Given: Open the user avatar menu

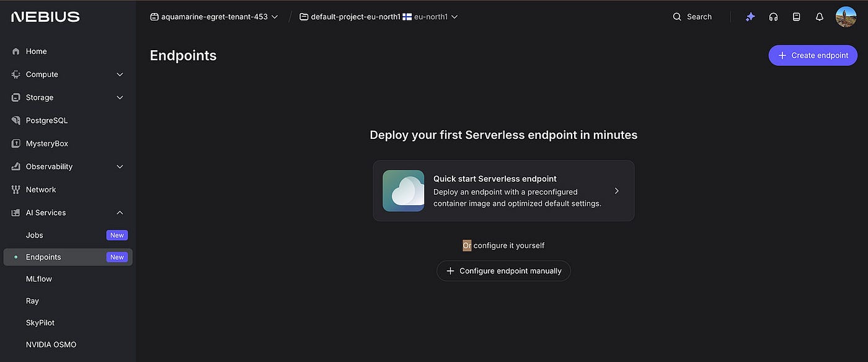Looking at the screenshot, I should point(846,17).
